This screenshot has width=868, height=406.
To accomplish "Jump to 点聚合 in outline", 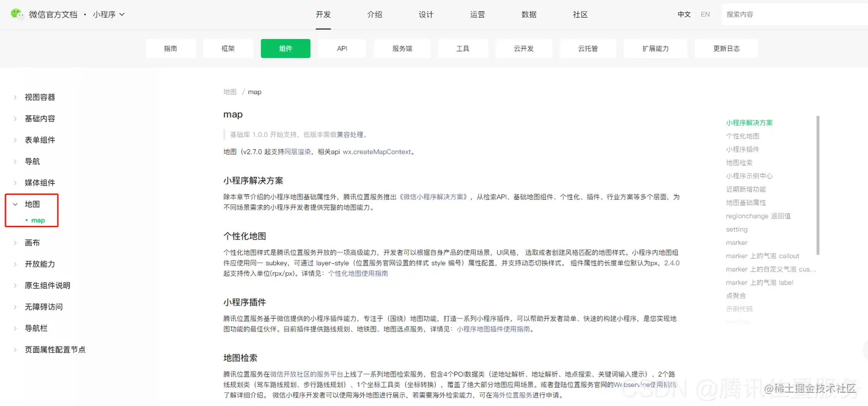I will point(736,296).
